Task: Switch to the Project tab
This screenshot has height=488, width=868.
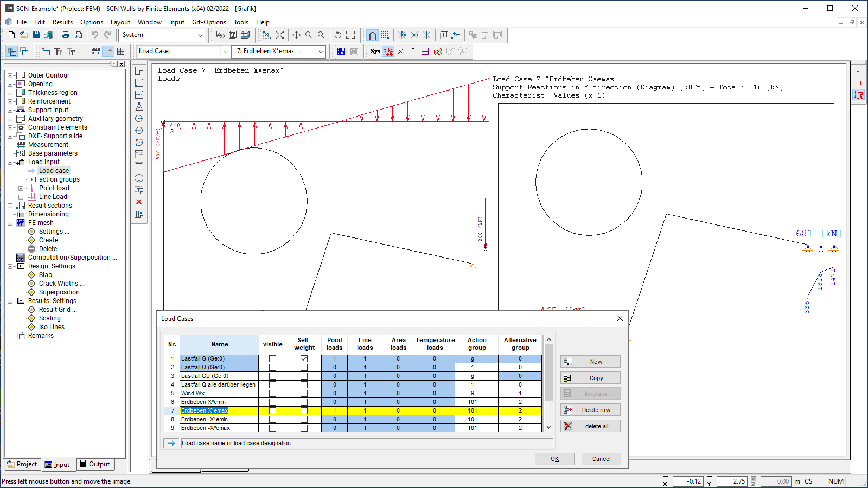Action: [22, 464]
